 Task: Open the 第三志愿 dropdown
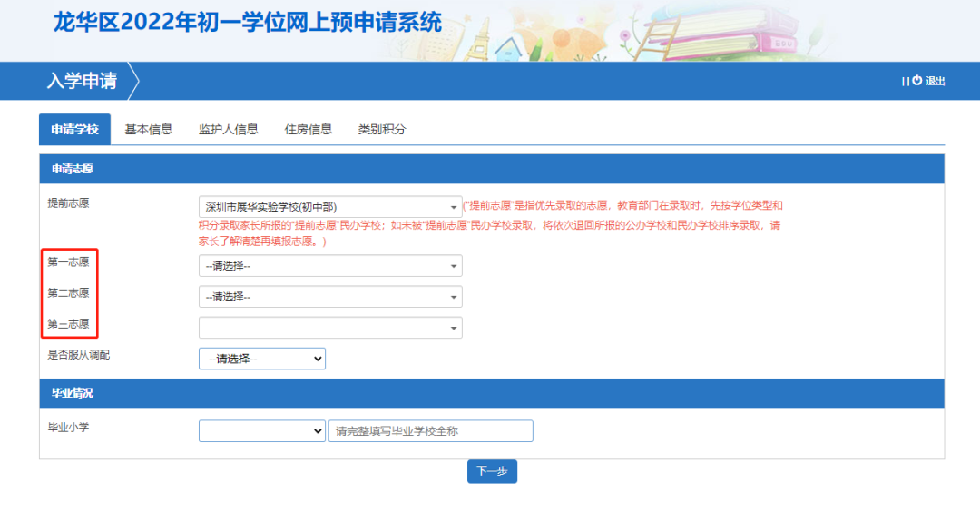(327, 327)
